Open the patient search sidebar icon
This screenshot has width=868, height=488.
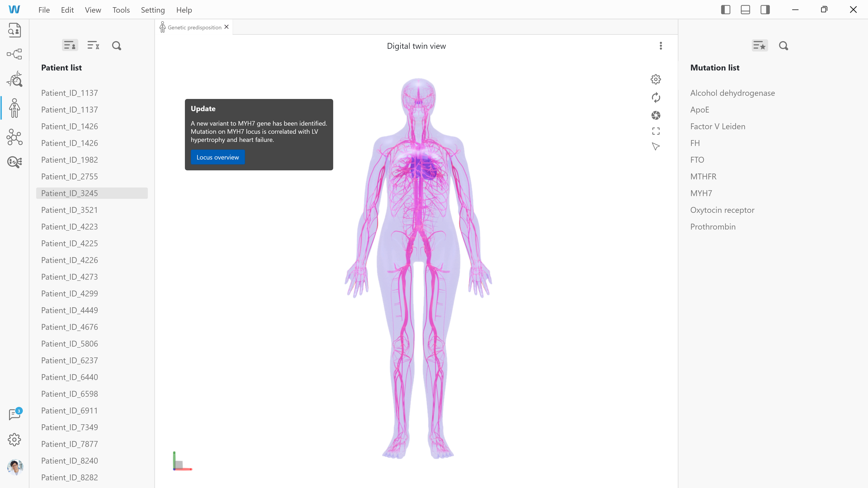[x=14, y=30]
